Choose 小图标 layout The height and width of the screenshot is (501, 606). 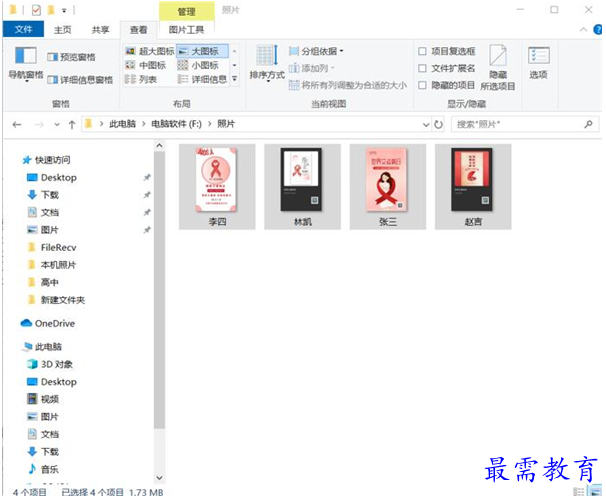(198, 65)
